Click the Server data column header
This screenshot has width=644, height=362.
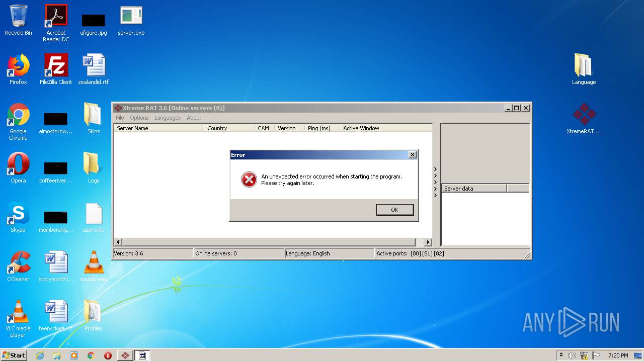coord(474,189)
